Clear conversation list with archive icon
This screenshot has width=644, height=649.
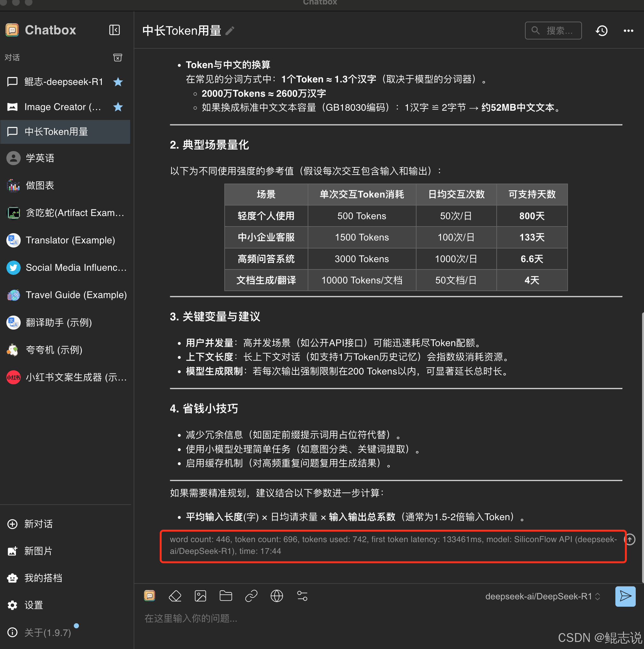click(x=118, y=58)
